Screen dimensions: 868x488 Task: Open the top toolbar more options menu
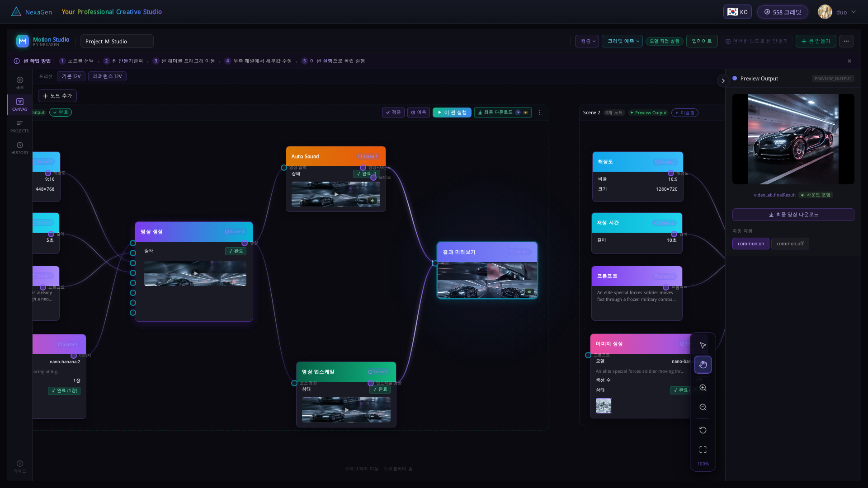[846, 41]
